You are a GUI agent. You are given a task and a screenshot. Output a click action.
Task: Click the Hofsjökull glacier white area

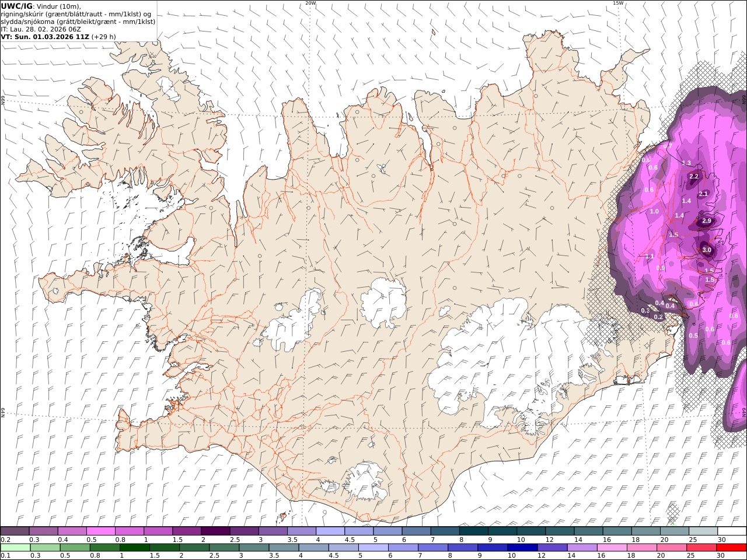[x=383, y=302]
